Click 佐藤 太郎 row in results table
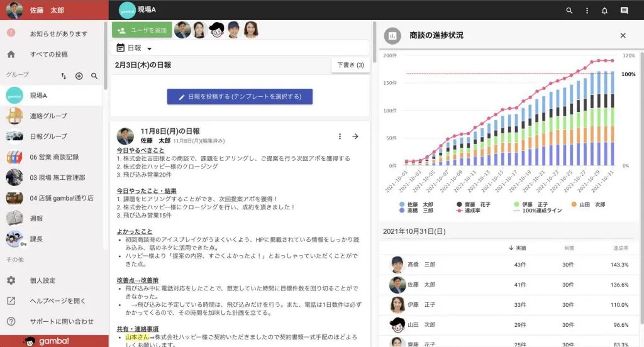 click(509, 285)
